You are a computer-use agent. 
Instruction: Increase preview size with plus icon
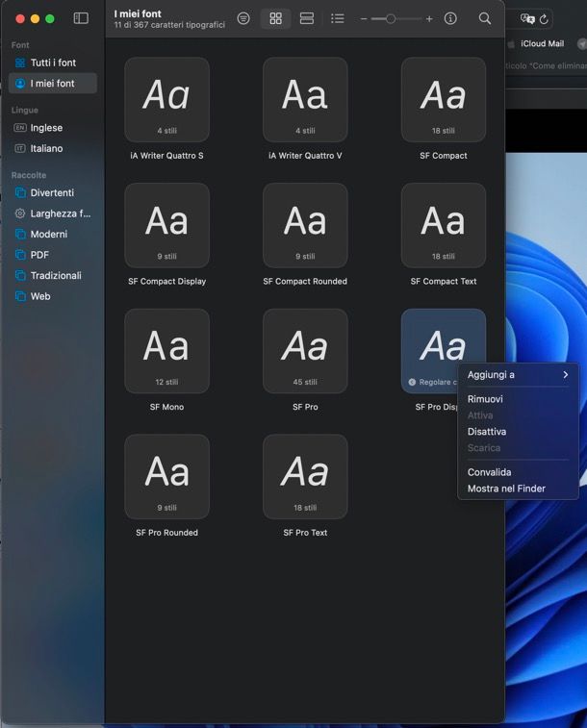(x=429, y=19)
